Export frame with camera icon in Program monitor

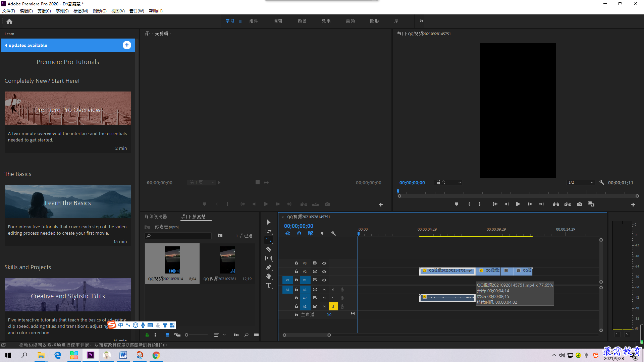click(580, 204)
